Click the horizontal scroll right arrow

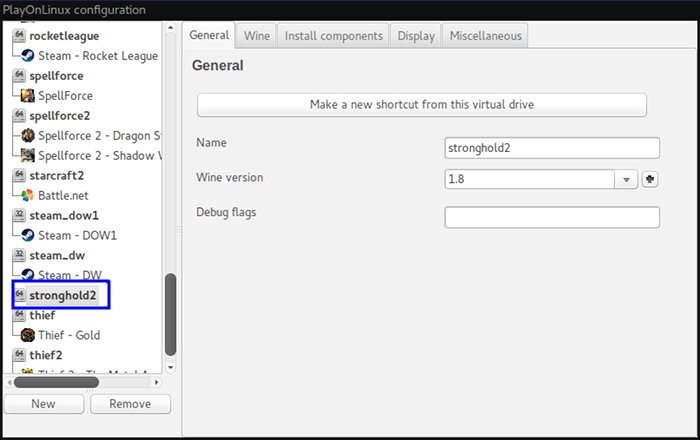coord(156,382)
